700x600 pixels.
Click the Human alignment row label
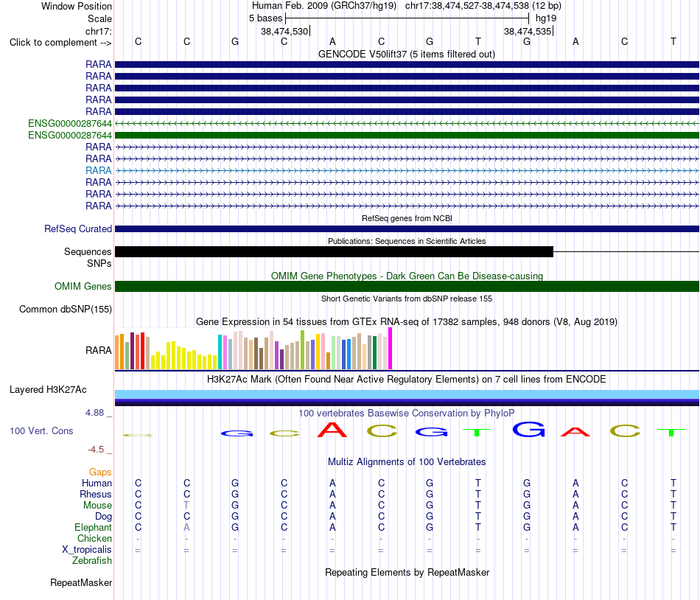click(x=97, y=483)
